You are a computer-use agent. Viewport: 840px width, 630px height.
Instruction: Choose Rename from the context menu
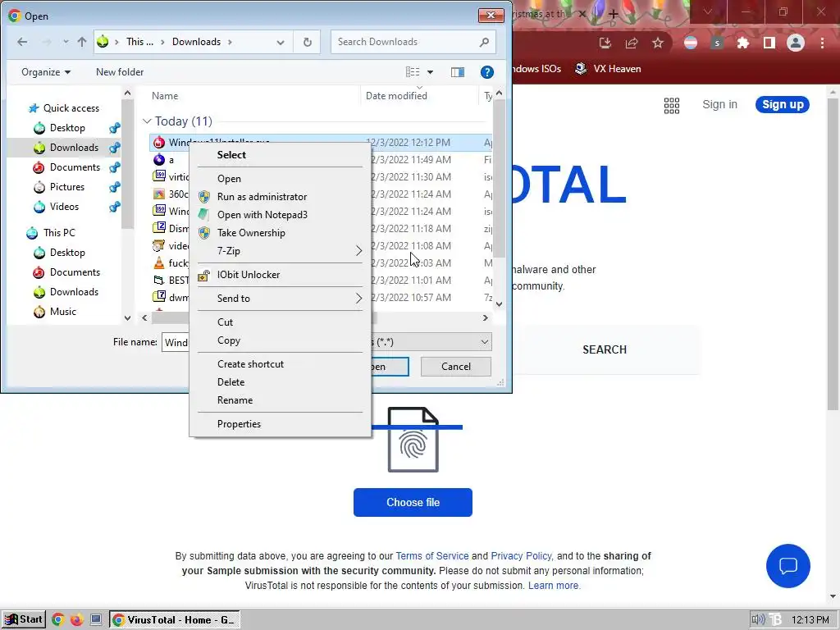tap(281, 400)
